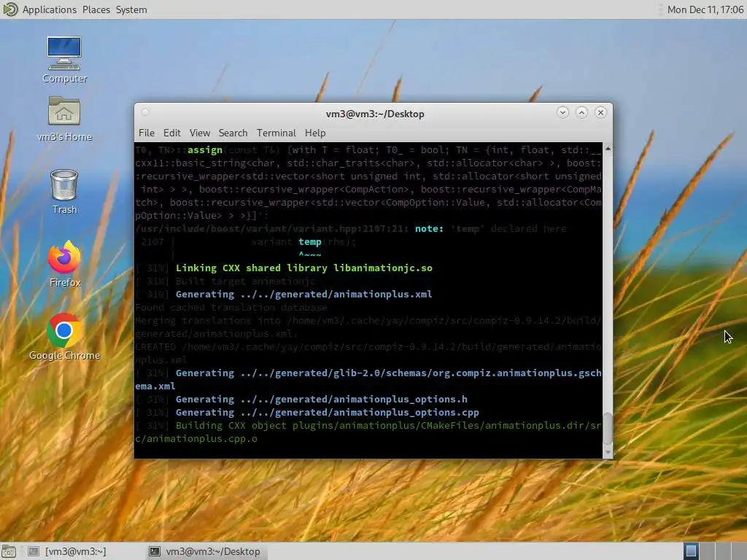Open the Applications menu
The image size is (747, 560).
pyautogui.click(x=49, y=9)
